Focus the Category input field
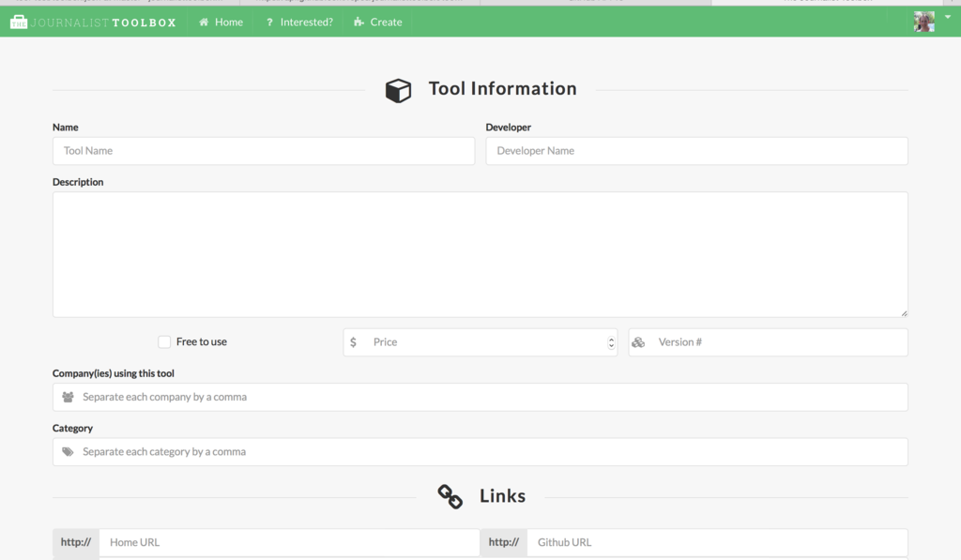The image size is (961, 560). [480, 451]
